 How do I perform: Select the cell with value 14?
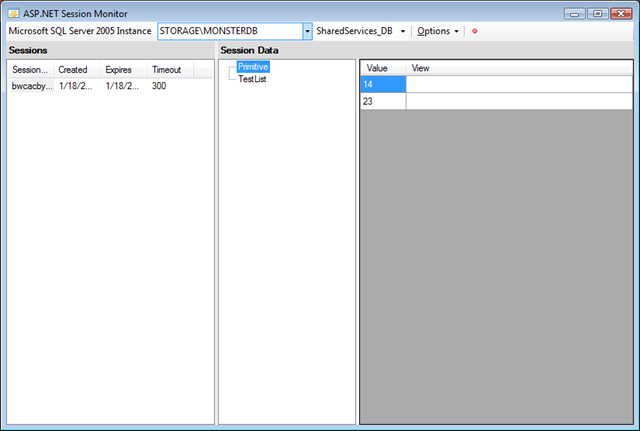[x=383, y=84]
